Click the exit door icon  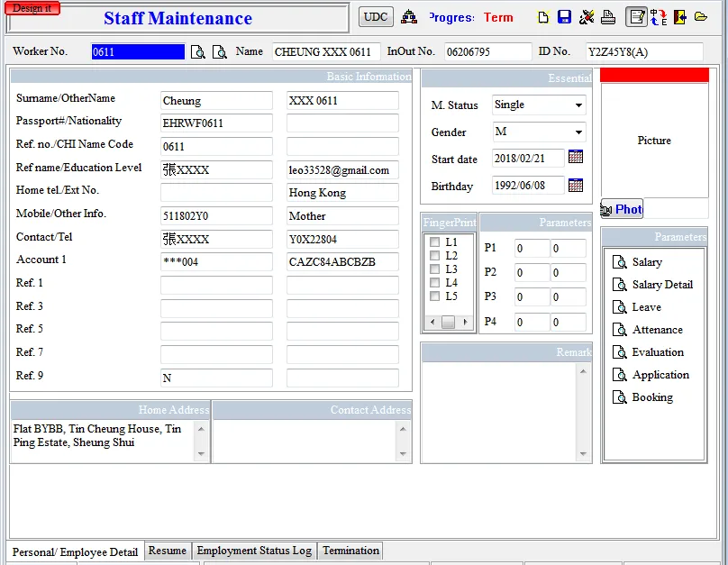point(679,17)
